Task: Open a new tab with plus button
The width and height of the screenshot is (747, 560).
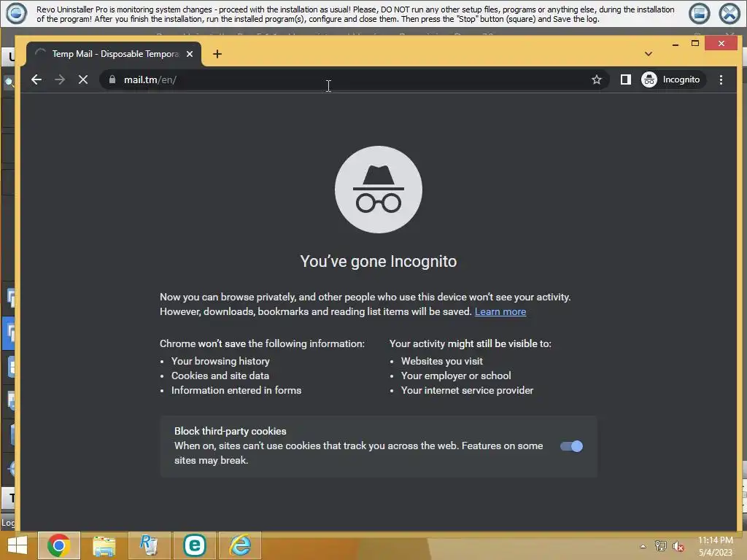Action: (217, 54)
